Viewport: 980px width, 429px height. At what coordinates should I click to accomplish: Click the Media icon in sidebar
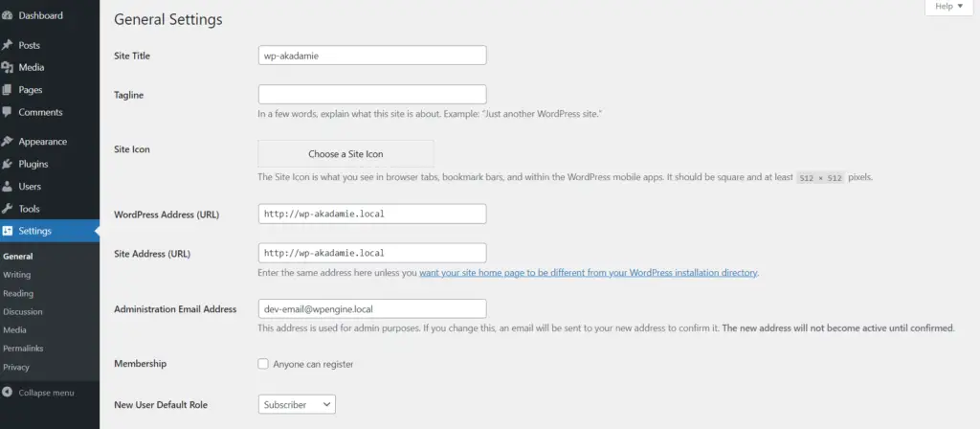click(7, 68)
